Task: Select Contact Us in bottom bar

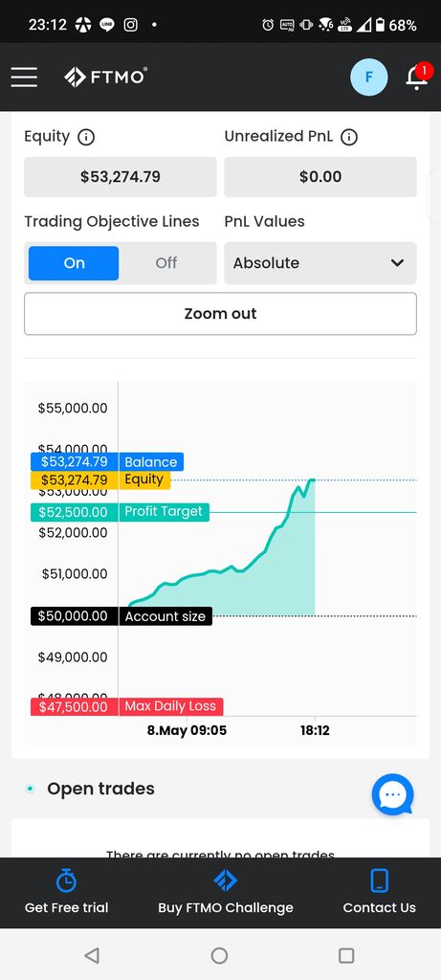Action: [x=379, y=892]
